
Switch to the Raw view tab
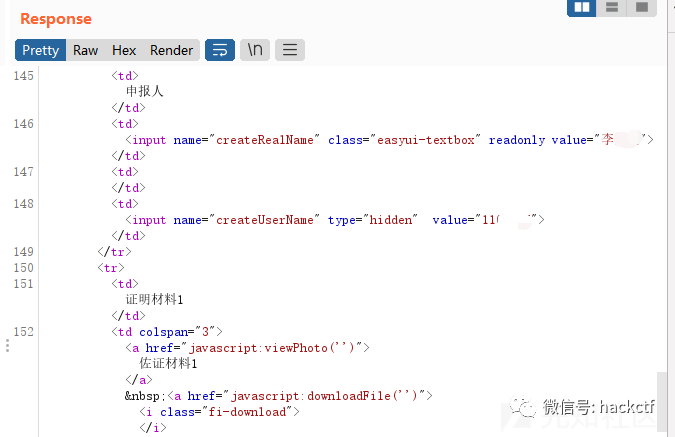point(86,50)
